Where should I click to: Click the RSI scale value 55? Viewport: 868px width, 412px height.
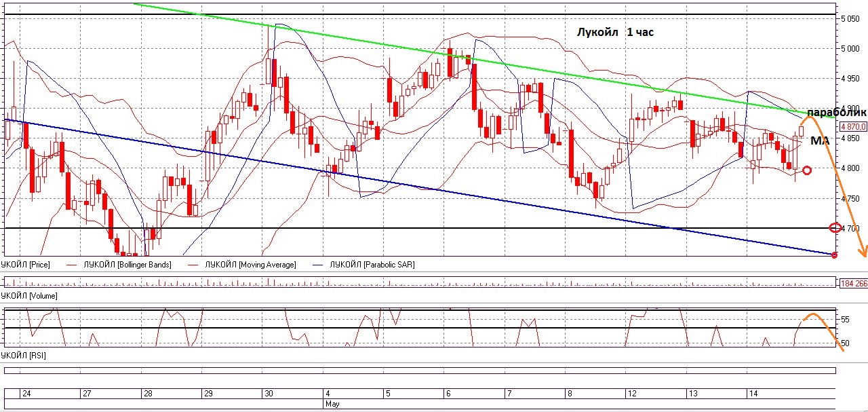click(x=846, y=319)
